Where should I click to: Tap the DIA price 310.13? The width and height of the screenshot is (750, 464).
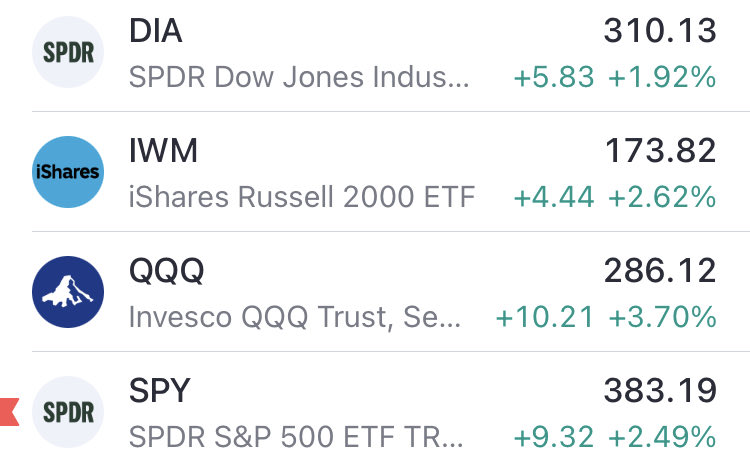click(x=660, y=31)
